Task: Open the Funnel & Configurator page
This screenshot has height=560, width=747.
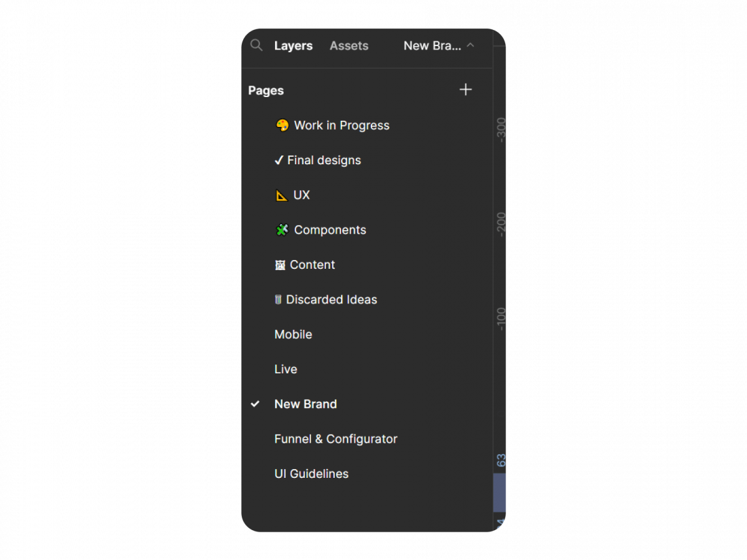Action: pos(335,439)
